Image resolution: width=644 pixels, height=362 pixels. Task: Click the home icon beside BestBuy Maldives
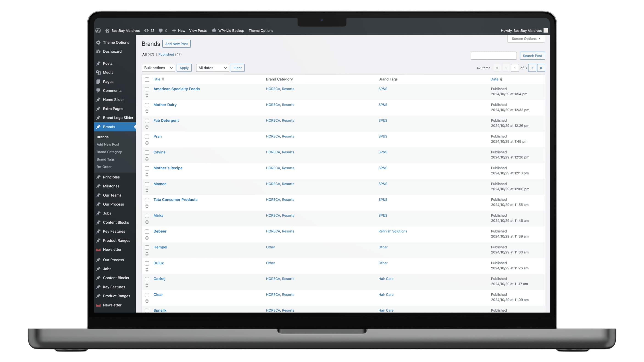point(107,30)
